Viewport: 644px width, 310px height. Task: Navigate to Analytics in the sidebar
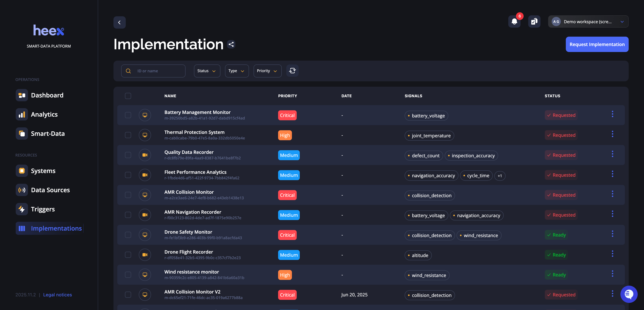44,114
